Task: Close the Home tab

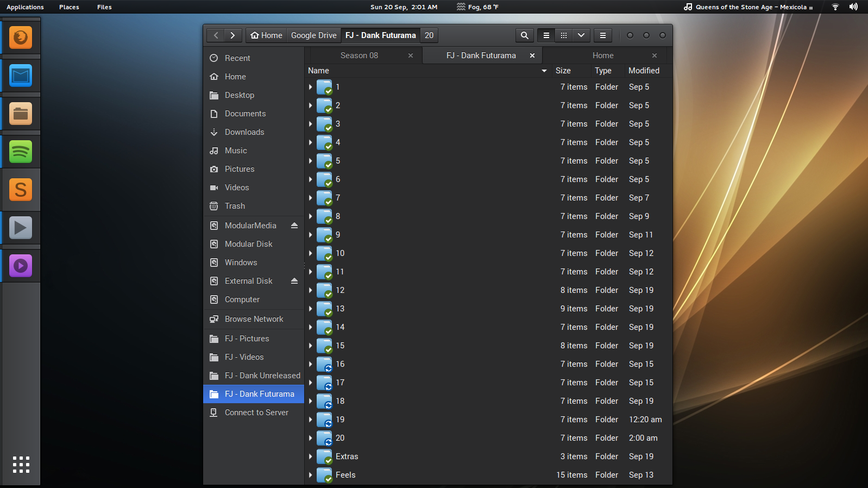Action: coord(655,55)
